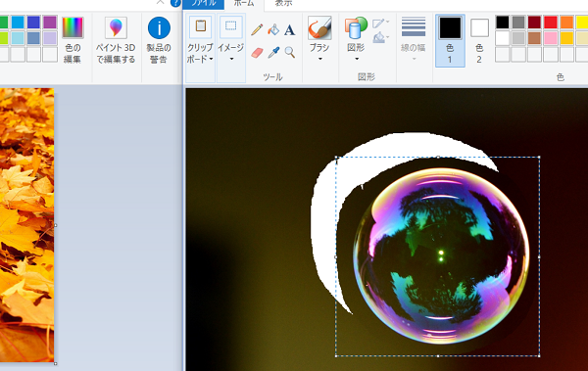Pick the light gray palette swatch
Screen dimensions: 588x371
518,38
